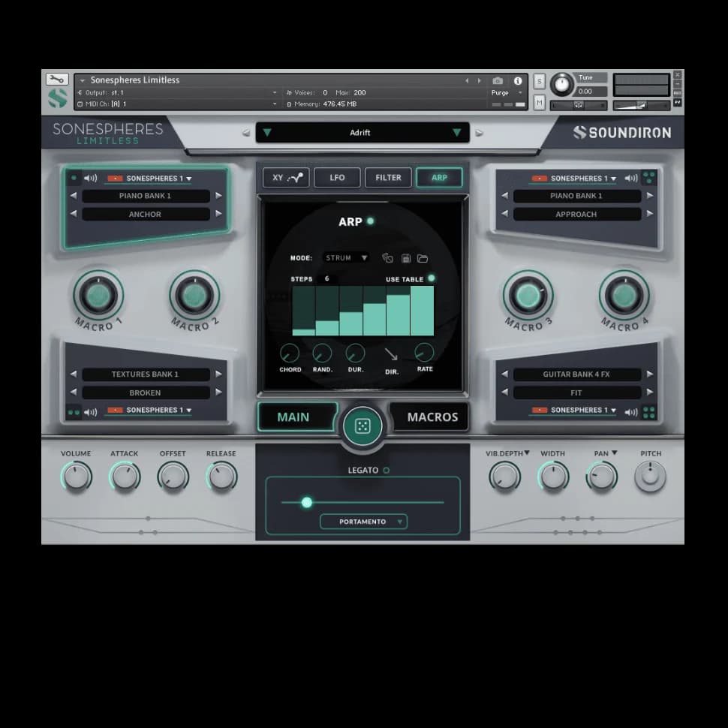
Task: Open the PIANO BANK 1 selector
Action: 145,195
